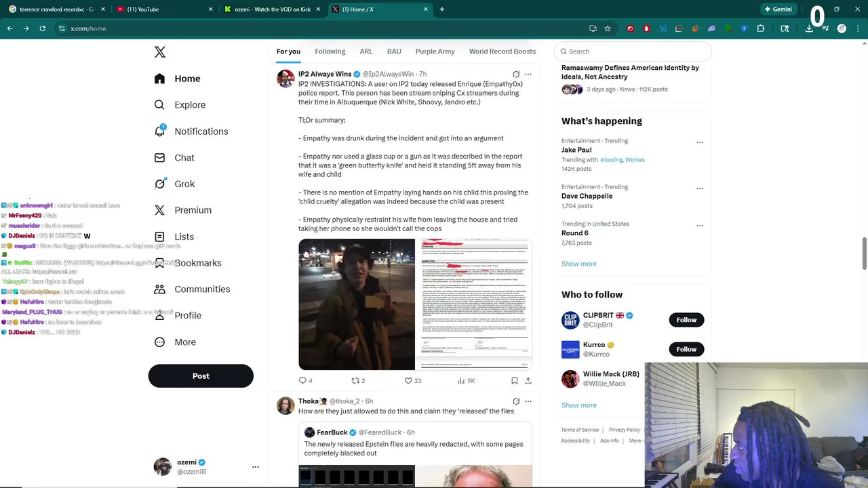Open more options on Thoka's post

[x=528, y=401]
